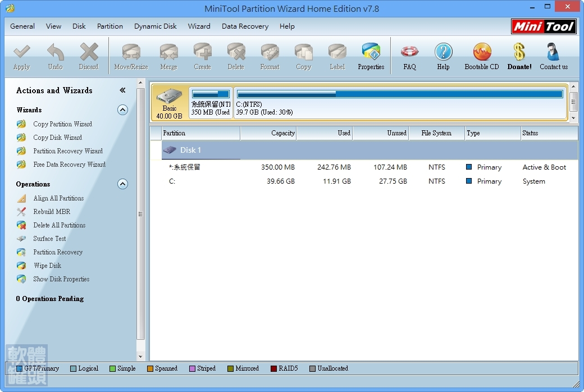Collapse the Operations section chevron
This screenshot has width=584, height=392.
click(x=122, y=184)
